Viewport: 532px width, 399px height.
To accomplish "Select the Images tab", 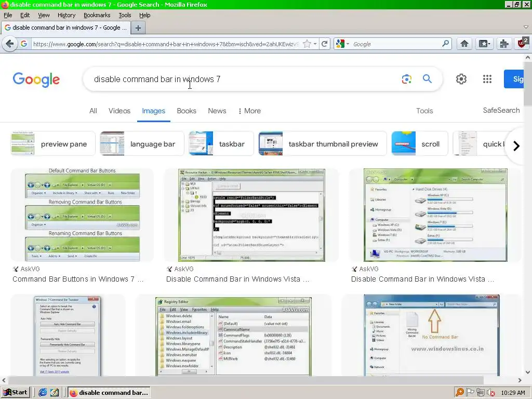I will pyautogui.click(x=153, y=111).
